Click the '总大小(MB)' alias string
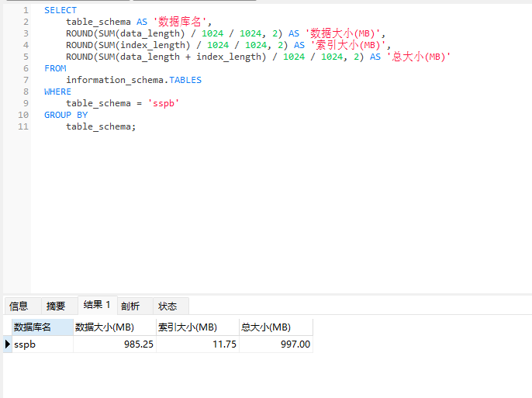Viewport: 532px width, 398px height. pyautogui.click(x=418, y=57)
